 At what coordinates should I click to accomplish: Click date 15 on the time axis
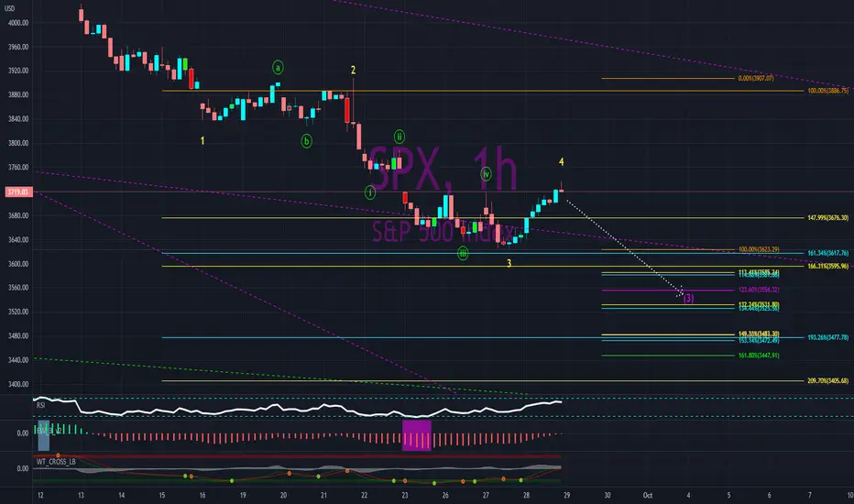(162, 495)
